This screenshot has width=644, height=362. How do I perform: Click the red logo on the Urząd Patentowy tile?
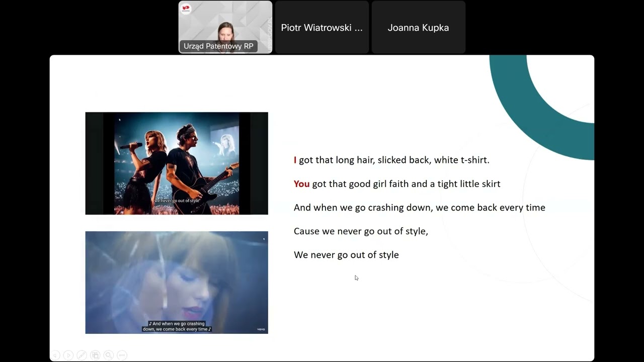point(186,9)
